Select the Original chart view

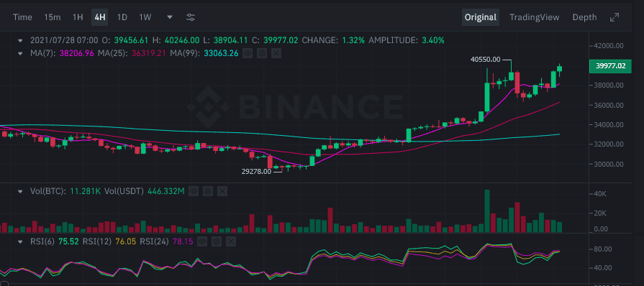coord(481,17)
